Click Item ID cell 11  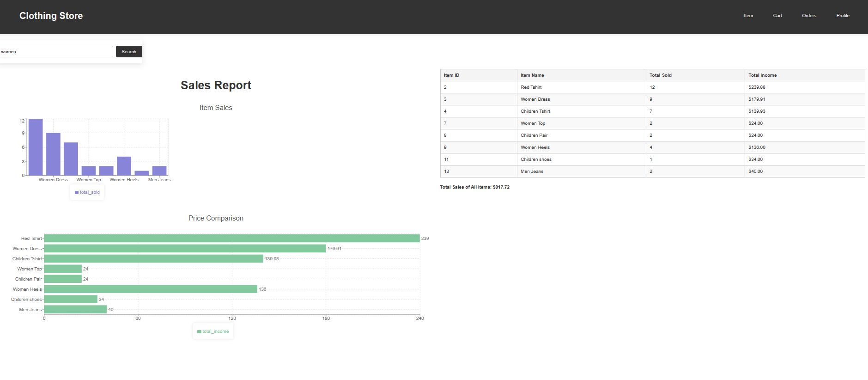click(x=479, y=159)
